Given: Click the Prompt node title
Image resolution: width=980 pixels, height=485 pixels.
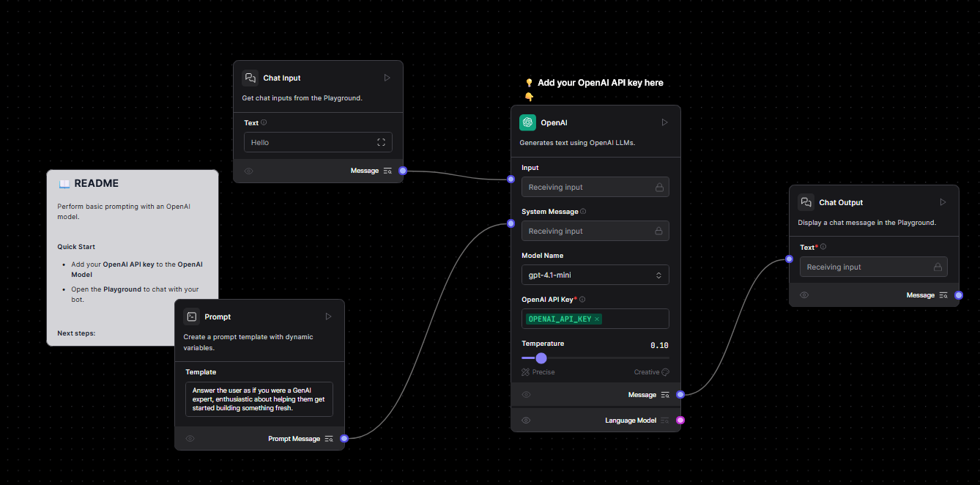Looking at the screenshot, I should pyautogui.click(x=218, y=316).
